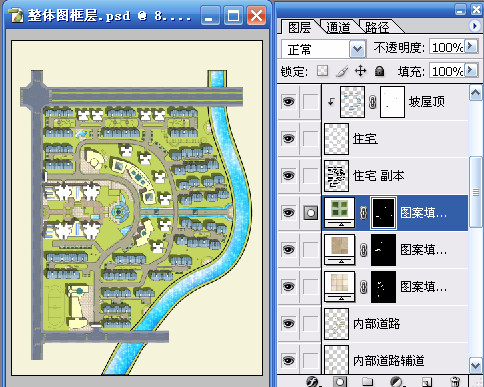Hide the 图案填充 layer with beige tile thumbnail
This screenshot has height=387, width=484.
point(289,286)
